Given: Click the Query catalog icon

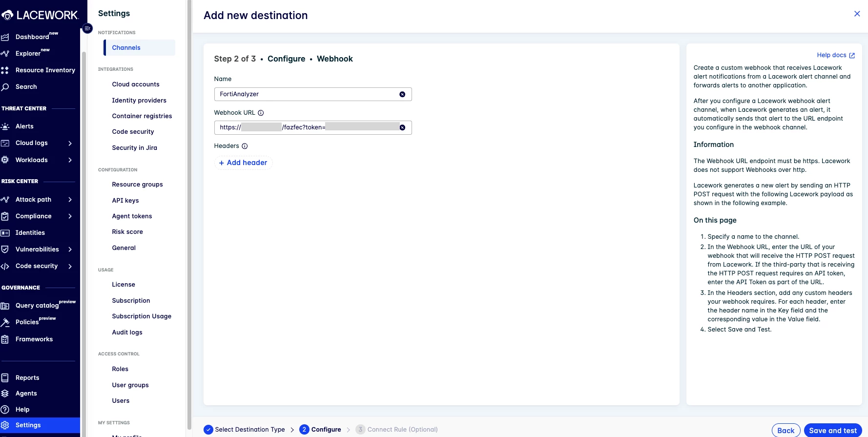Looking at the screenshot, I should [5, 306].
